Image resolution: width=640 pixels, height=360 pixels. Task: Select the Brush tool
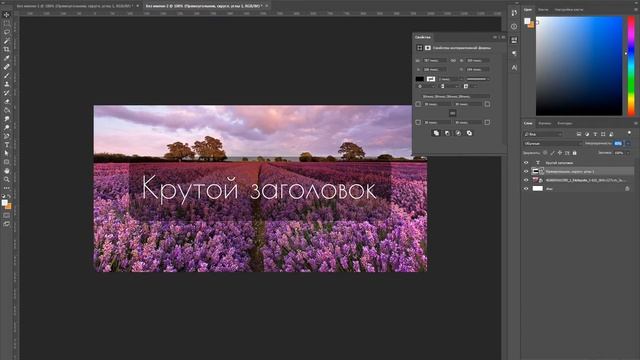click(7, 75)
